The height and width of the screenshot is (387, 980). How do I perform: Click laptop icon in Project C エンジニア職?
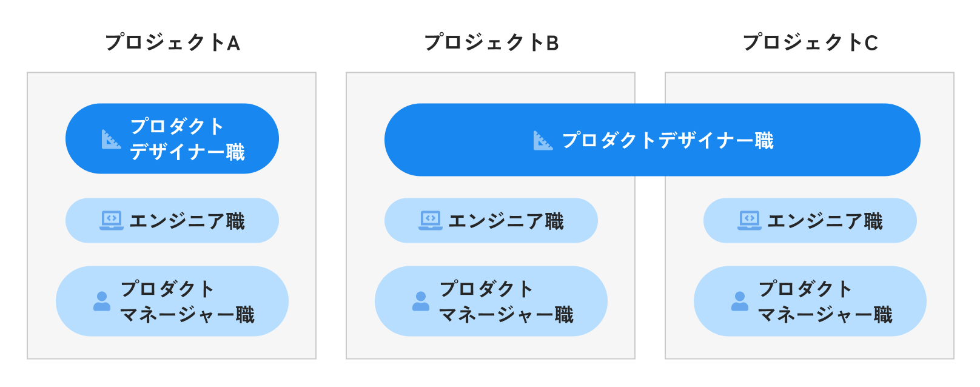coord(750,221)
